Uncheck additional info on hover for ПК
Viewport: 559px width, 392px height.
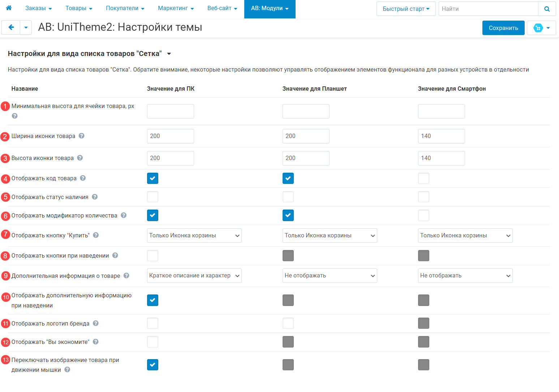click(152, 300)
